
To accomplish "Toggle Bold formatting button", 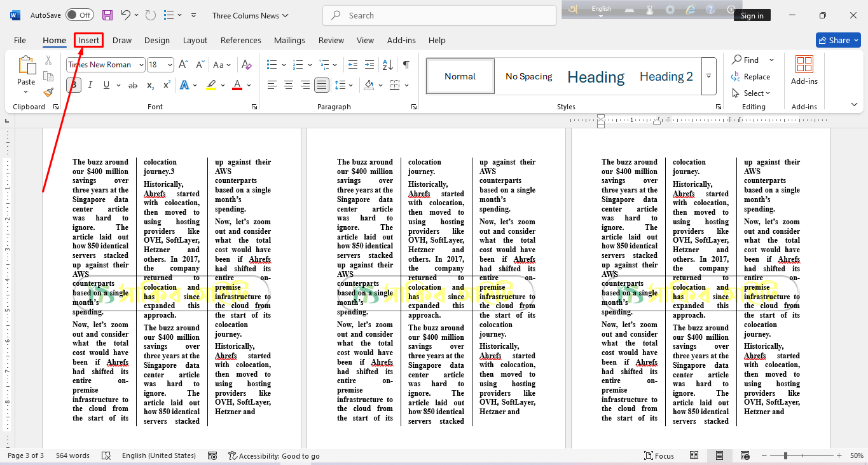I will [x=74, y=85].
